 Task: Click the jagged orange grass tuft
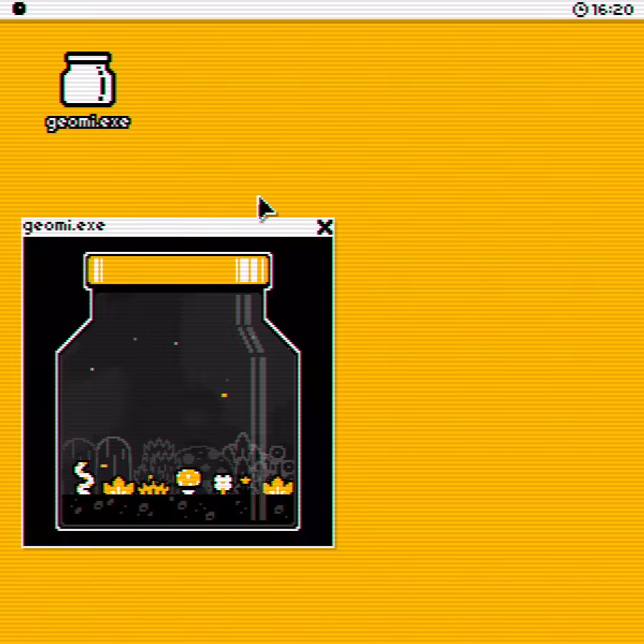tap(154, 485)
